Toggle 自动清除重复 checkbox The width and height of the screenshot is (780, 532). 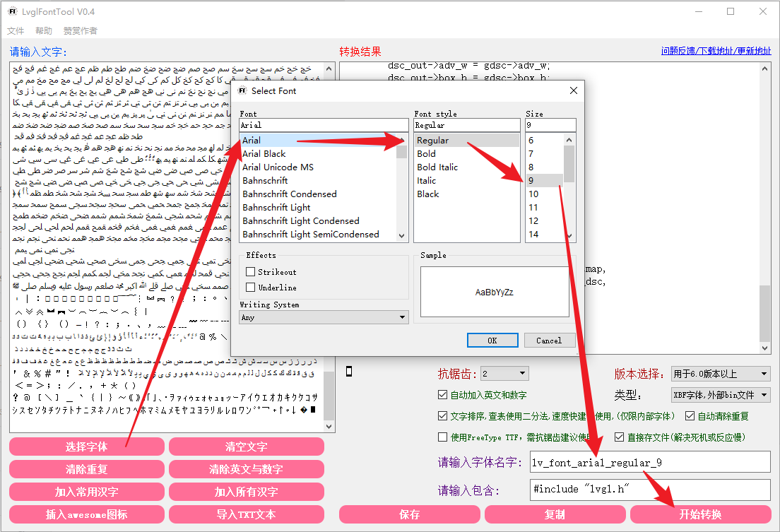click(x=690, y=415)
